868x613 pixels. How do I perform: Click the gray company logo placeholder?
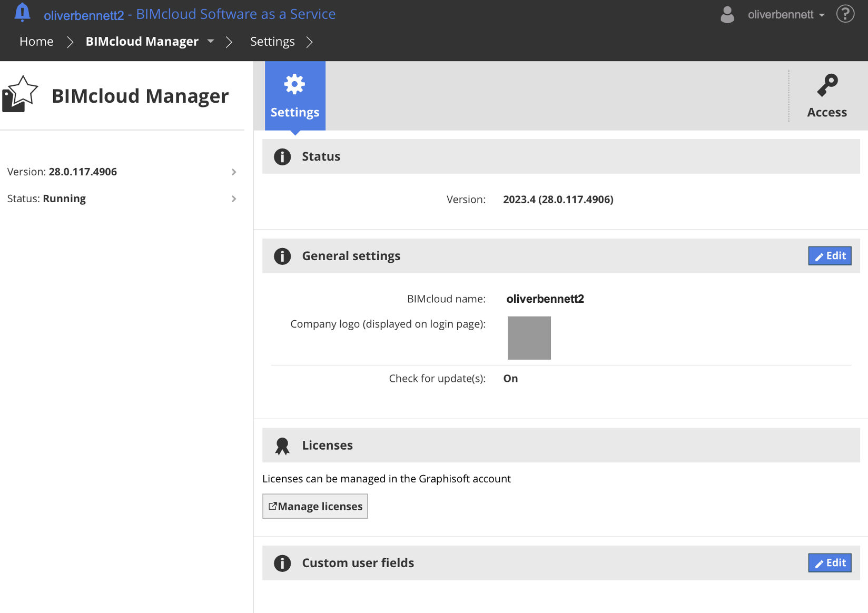[529, 338]
